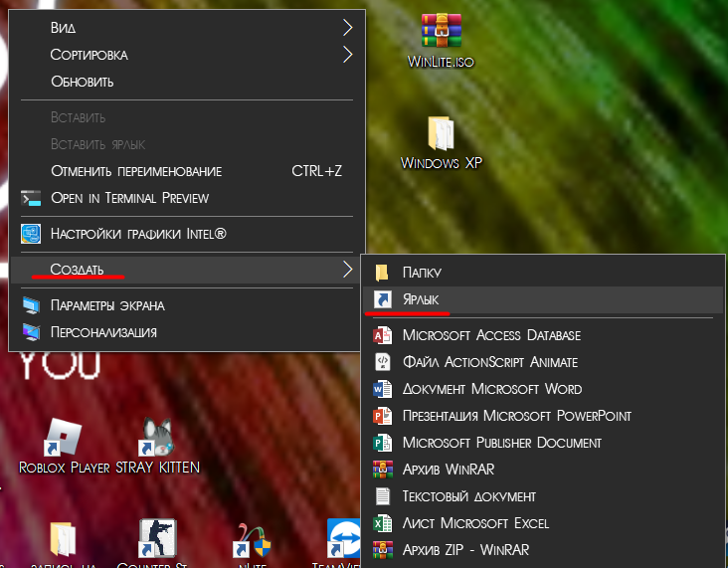Click Open in Terminal Preview entry
Screen dimensions: 728x568
pyautogui.click(x=187, y=198)
